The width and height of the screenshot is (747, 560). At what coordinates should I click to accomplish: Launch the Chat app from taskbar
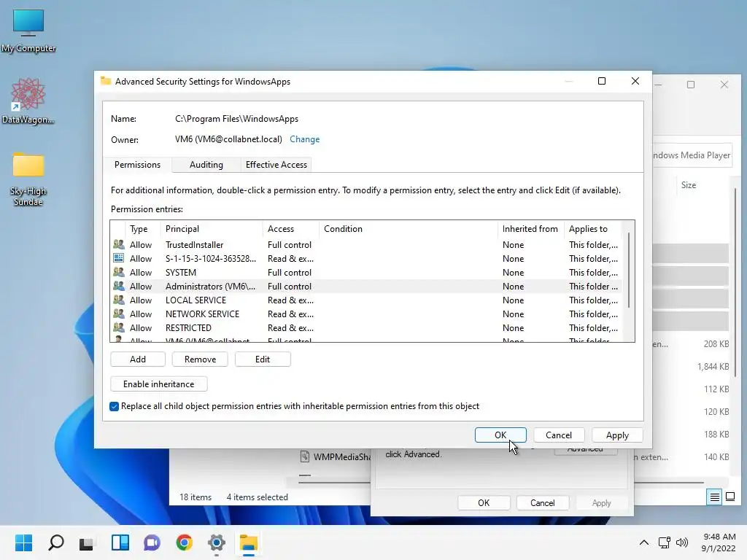coord(152,542)
